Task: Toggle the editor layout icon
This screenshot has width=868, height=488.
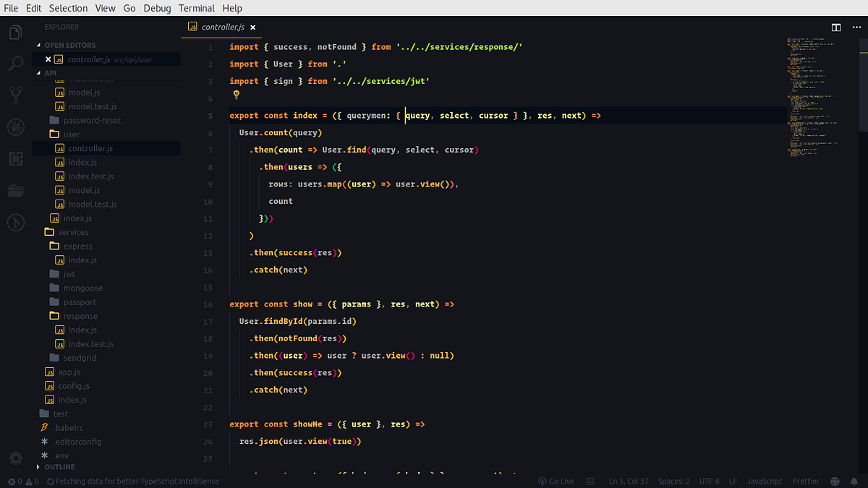Action: click(836, 27)
